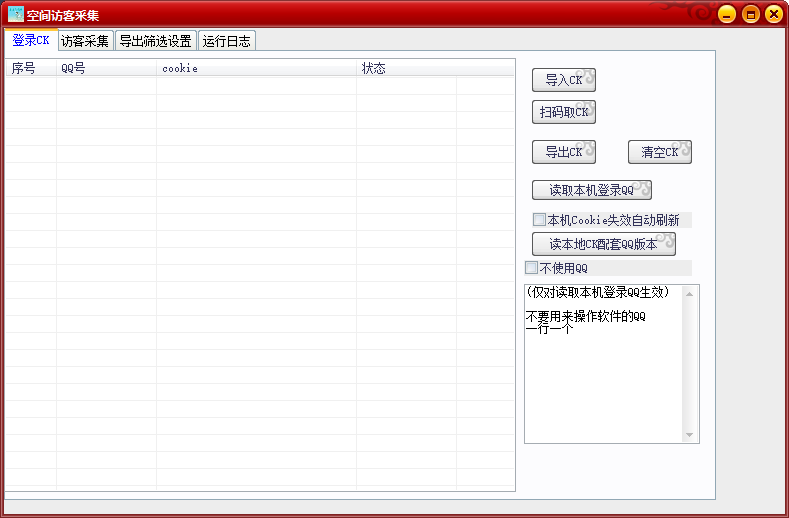Viewport: 789px width, 518px height.
Task: Go to the 导出筛选设置 tab
Action: point(155,42)
